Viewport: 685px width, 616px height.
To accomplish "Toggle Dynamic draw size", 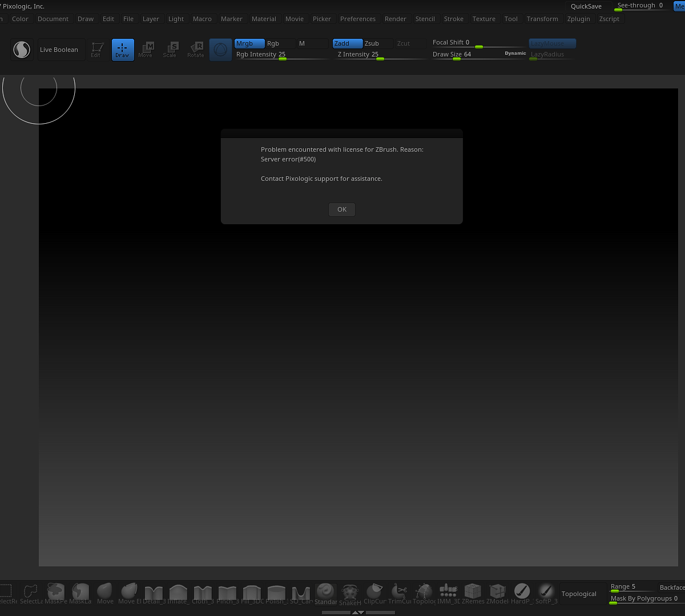I will click(x=515, y=54).
